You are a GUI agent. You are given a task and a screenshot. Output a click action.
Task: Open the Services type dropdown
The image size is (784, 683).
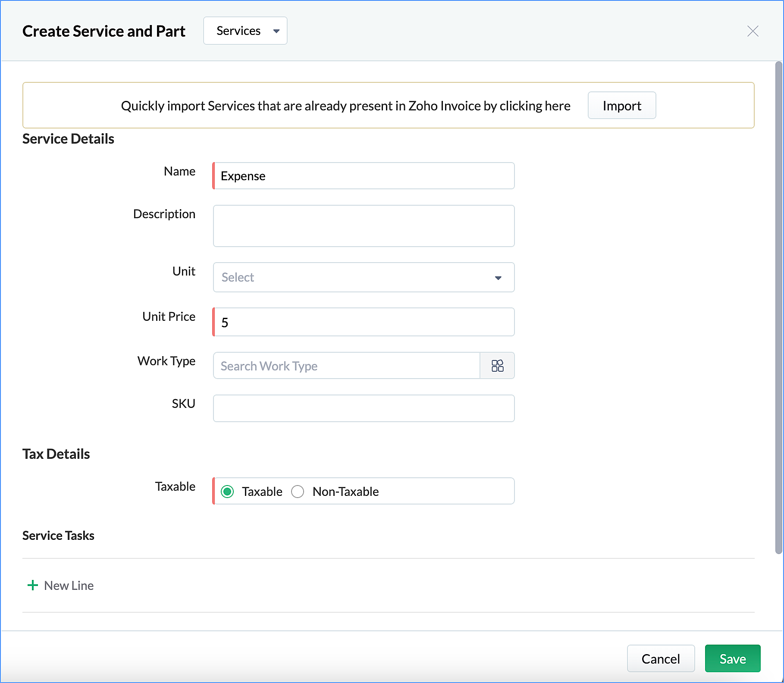[245, 31]
